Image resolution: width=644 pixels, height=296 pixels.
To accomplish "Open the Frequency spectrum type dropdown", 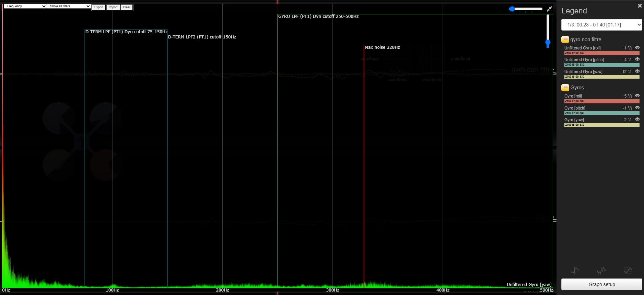I will click(25, 6).
